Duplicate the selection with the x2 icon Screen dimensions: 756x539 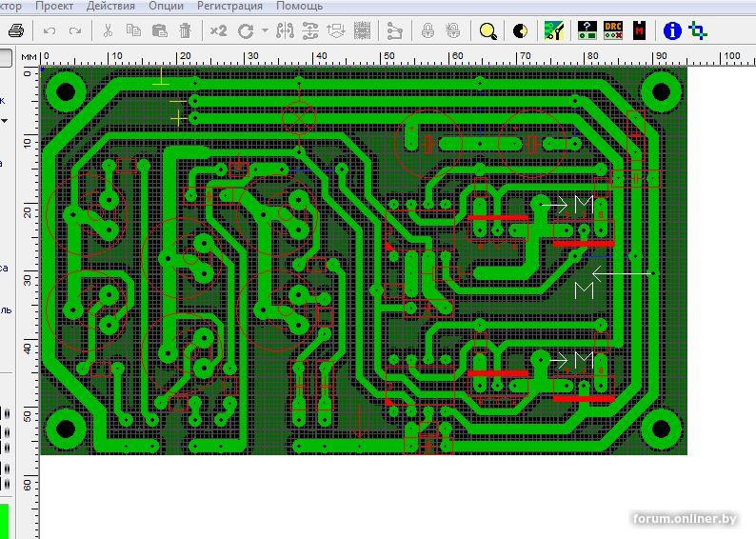[x=218, y=30]
